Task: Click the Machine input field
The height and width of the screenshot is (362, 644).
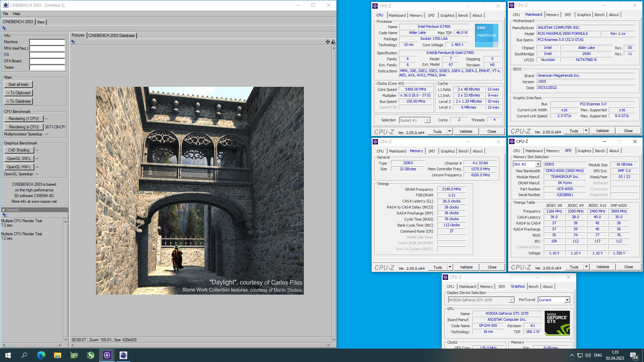Action: point(47,42)
